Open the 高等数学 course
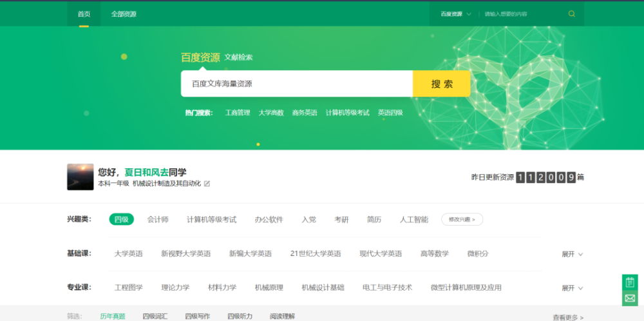The height and width of the screenshot is (321, 644). tap(435, 253)
